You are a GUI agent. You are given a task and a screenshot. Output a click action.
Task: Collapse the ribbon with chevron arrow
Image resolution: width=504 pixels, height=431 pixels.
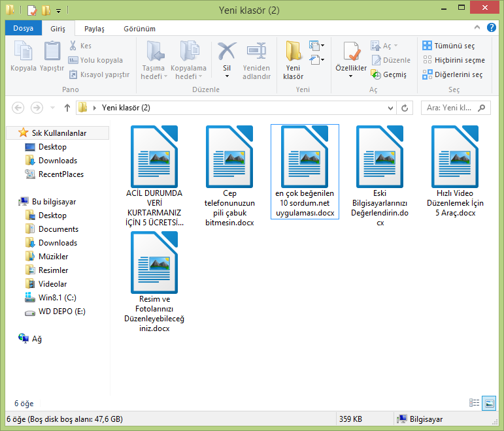click(477, 27)
